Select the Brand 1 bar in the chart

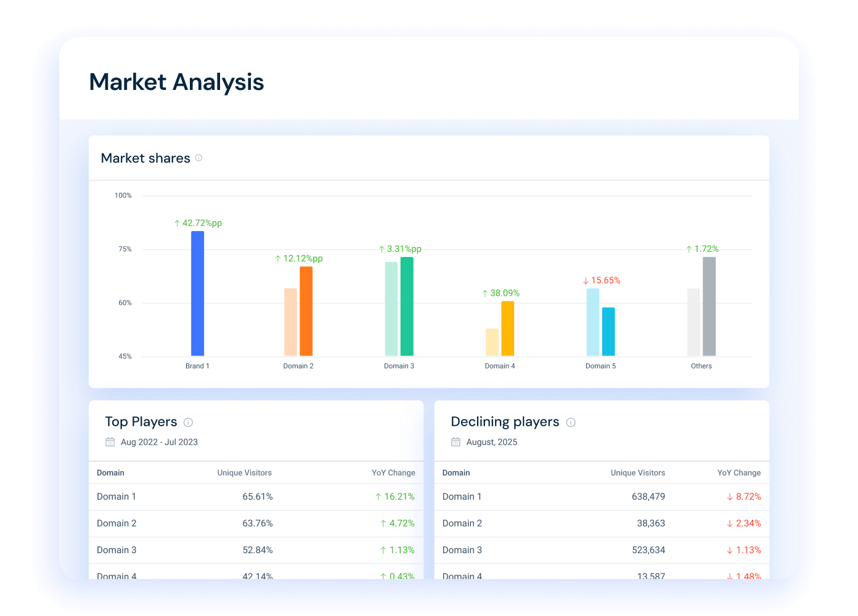(198, 294)
